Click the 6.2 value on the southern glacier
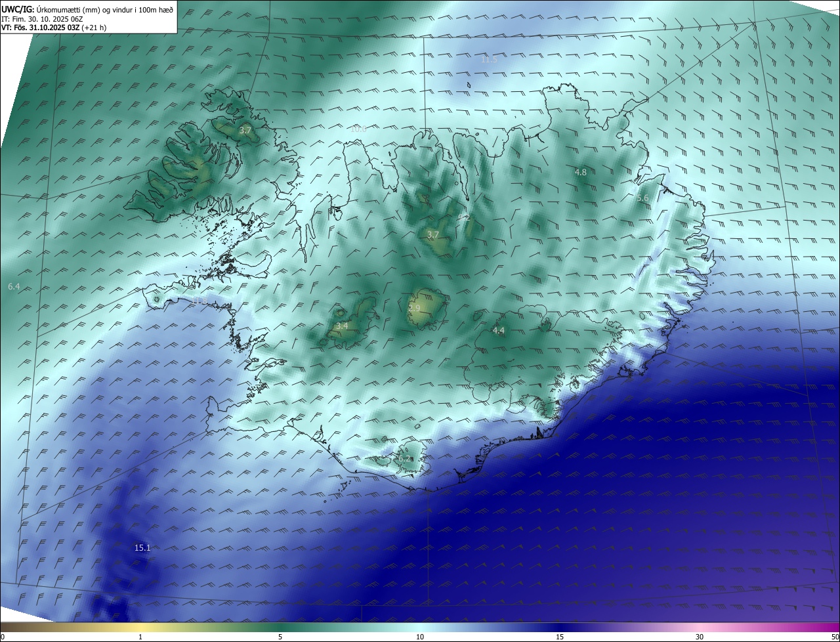The image size is (840, 642). [x=404, y=459]
